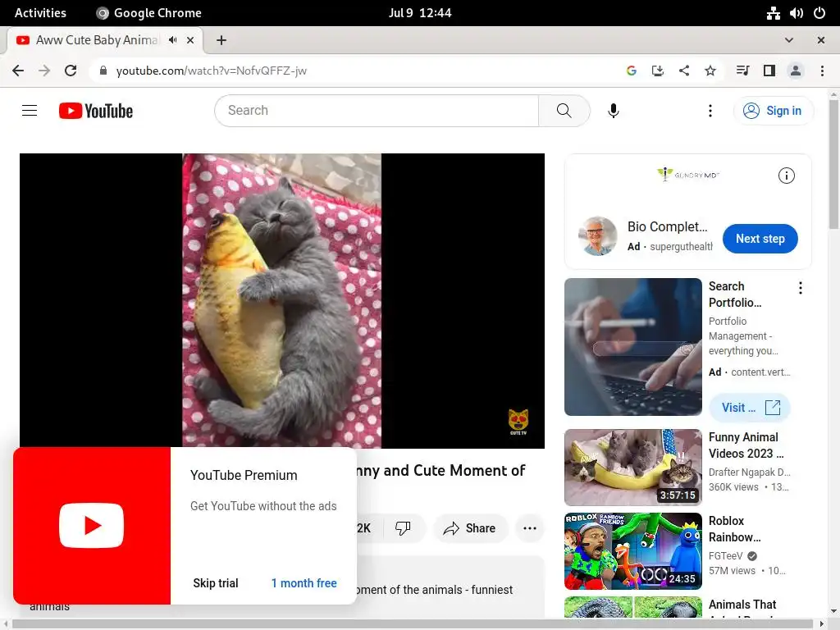
Task: Click the FGTeeV channel name
Action: 726,556
